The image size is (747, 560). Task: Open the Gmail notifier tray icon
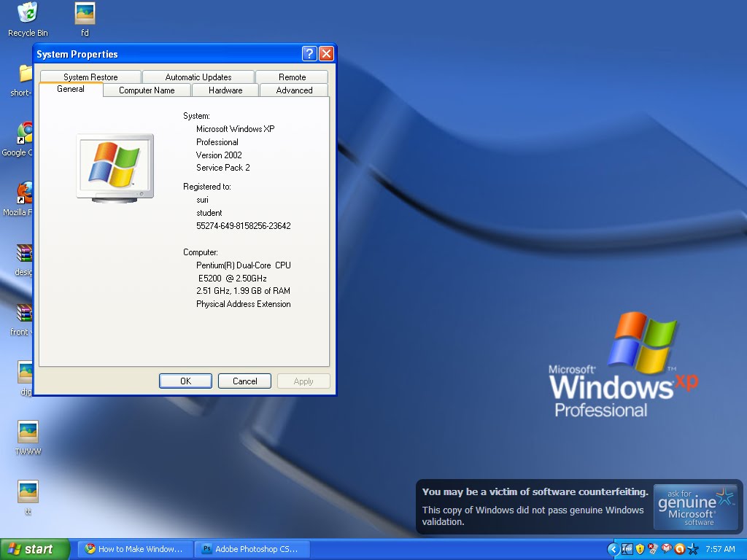click(666, 549)
